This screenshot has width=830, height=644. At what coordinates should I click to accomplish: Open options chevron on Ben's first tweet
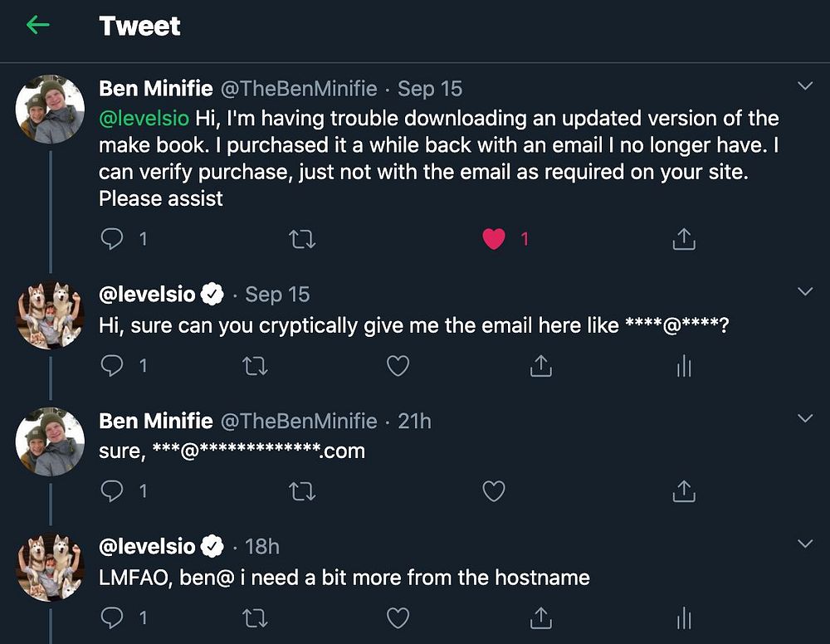[x=805, y=85]
